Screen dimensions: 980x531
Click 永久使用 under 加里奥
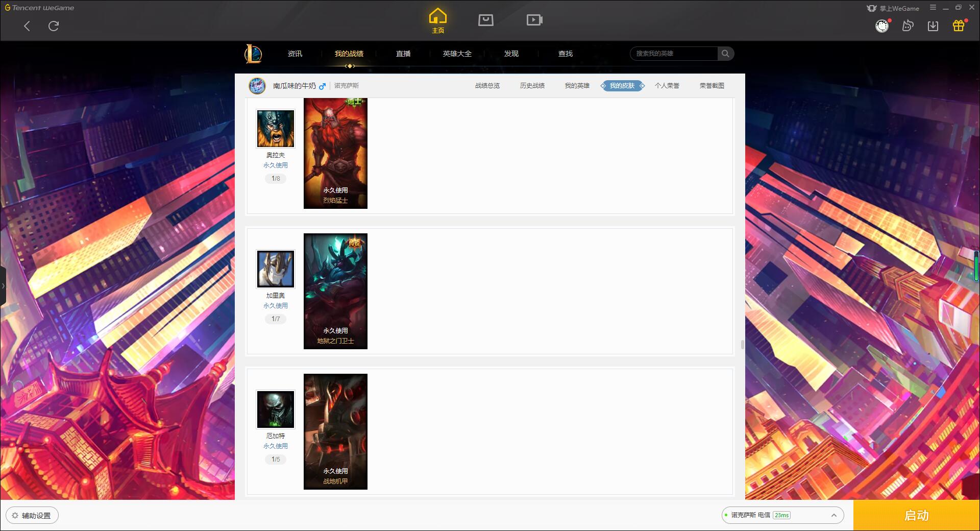(276, 306)
